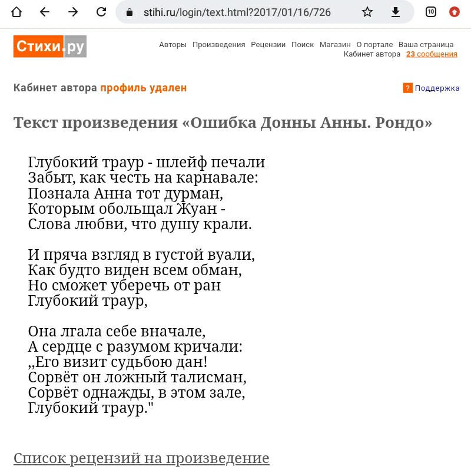This screenshot has width=471, height=476.
Task: Open downloads with the download icon
Action: (x=395, y=12)
